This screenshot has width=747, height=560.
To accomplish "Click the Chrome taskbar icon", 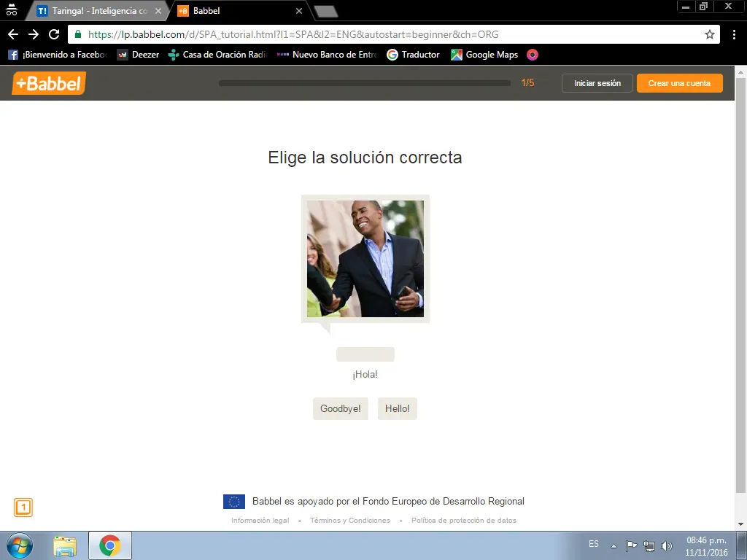I will click(109, 545).
